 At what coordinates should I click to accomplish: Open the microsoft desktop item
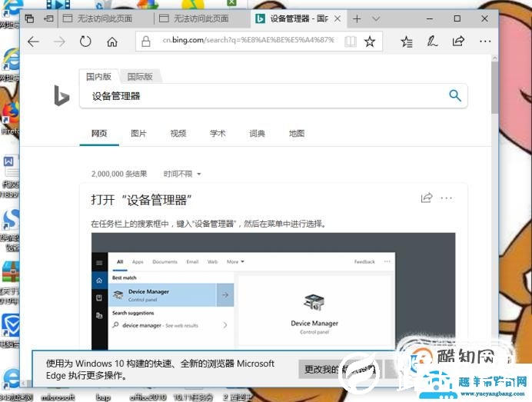coord(58,397)
